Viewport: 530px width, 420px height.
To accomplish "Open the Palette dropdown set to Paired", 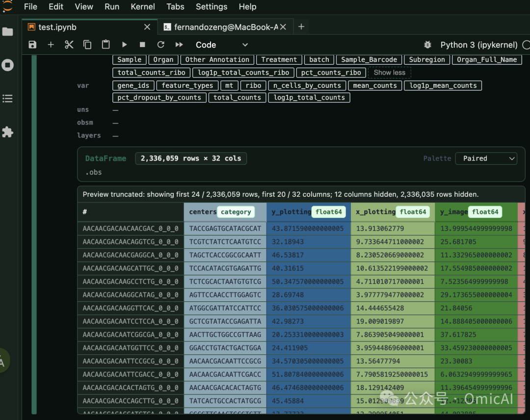I will tap(486, 158).
